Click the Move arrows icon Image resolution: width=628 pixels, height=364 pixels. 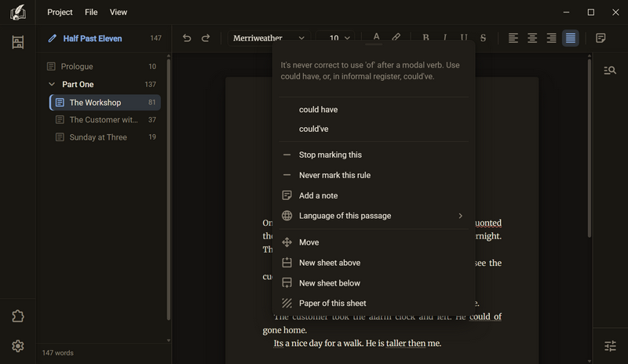[287, 242]
